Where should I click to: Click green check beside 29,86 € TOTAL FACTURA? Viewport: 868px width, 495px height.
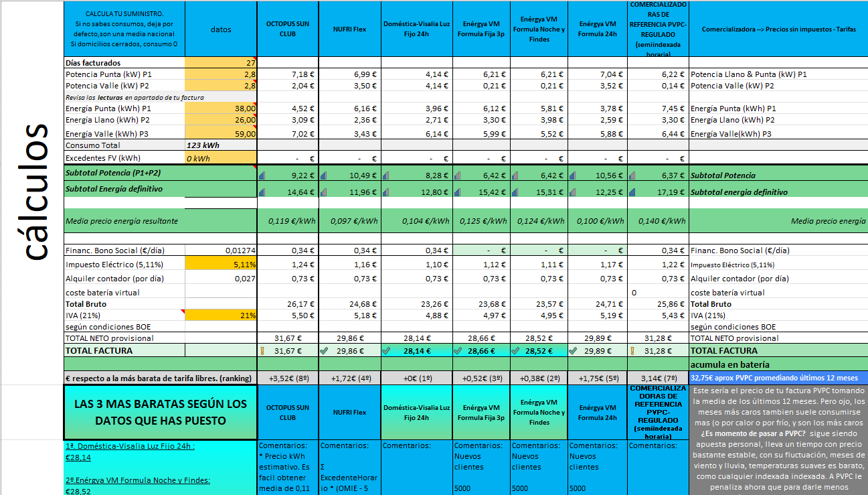[325, 350]
